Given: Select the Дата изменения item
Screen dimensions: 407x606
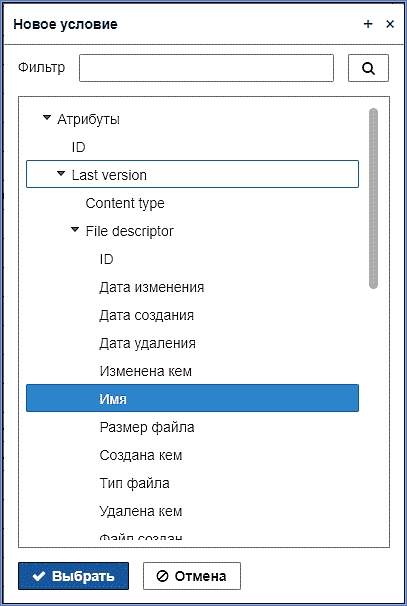Looking at the screenshot, I should pyautogui.click(x=152, y=288).
